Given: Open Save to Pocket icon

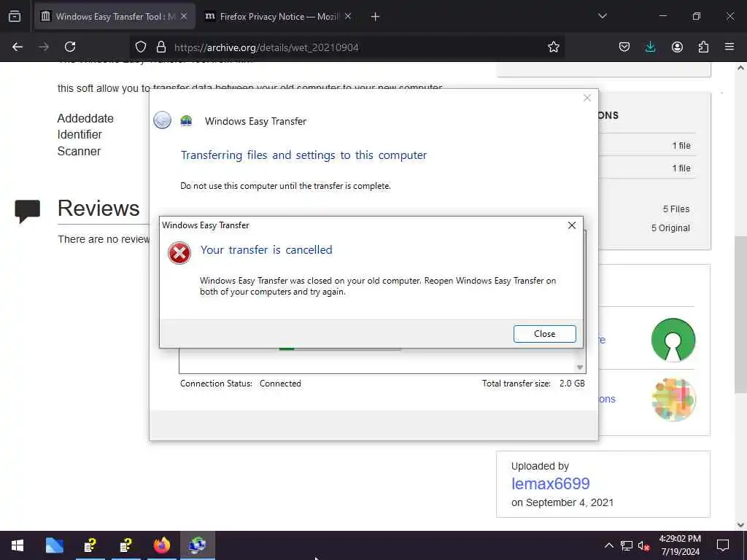Looking at the screenshot, I should pos(624,47).
